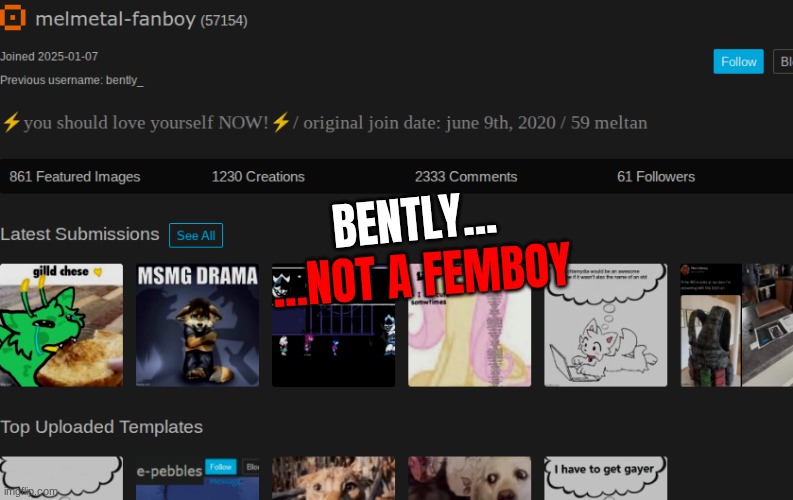Open the See All submissions link
Image resolution: width=793 pixels, height=500 pixels.
[196, 236]
